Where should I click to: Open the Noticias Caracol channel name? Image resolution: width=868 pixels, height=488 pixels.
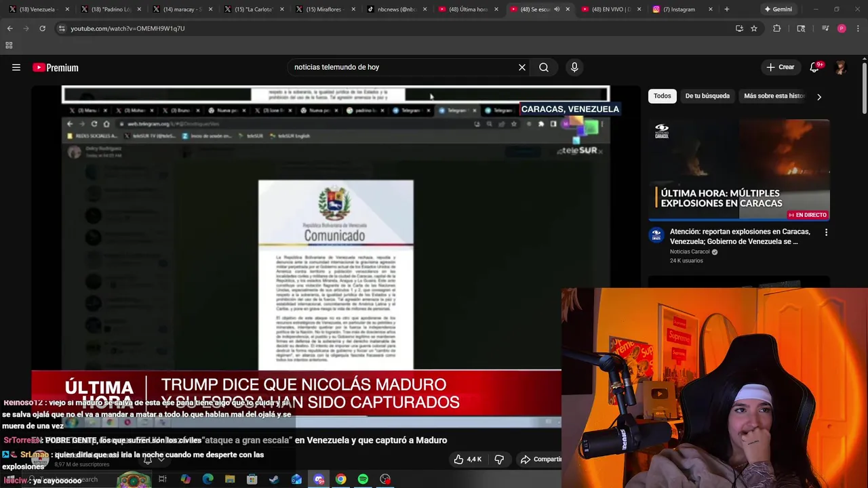pyautogui.click(x=690, y=251)
